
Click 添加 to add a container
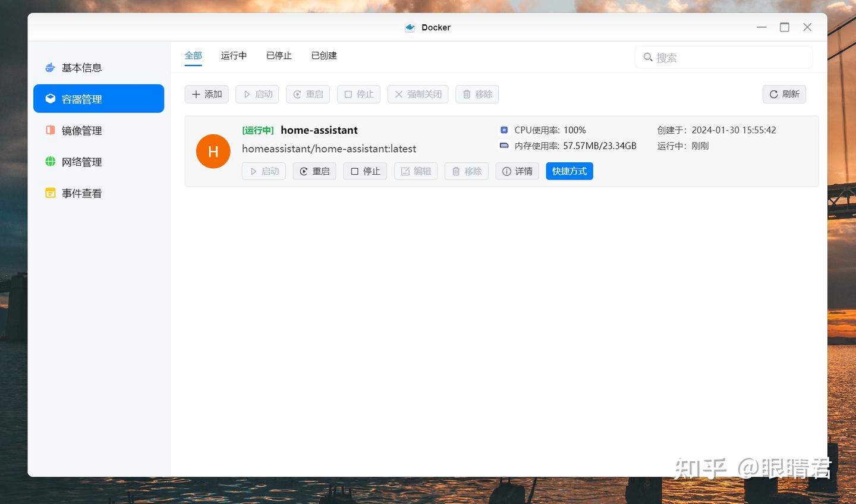(206, 94)
